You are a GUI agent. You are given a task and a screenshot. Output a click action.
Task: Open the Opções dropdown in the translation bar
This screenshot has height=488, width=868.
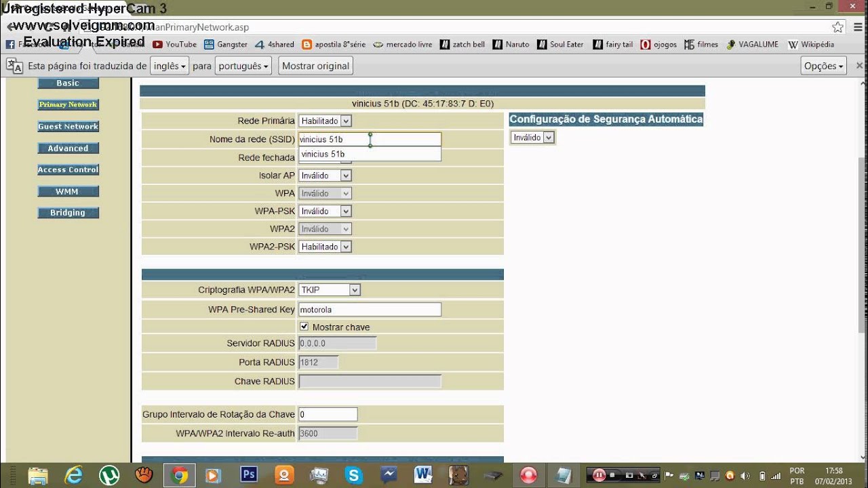point(824,66)
